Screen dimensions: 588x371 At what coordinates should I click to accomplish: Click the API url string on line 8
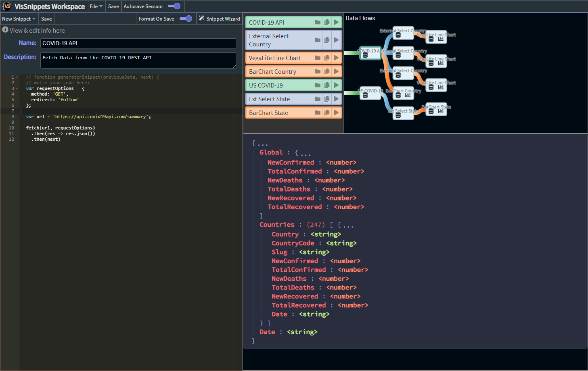point(101,117)
